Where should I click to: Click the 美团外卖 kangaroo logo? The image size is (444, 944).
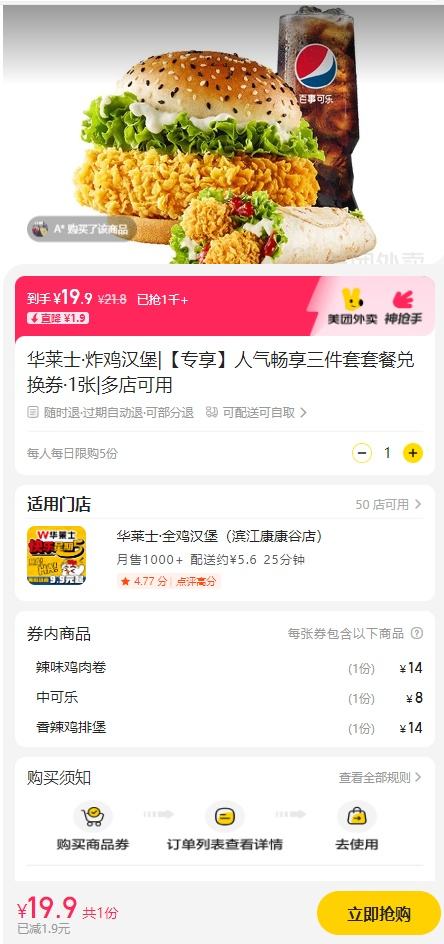(352, 306)
